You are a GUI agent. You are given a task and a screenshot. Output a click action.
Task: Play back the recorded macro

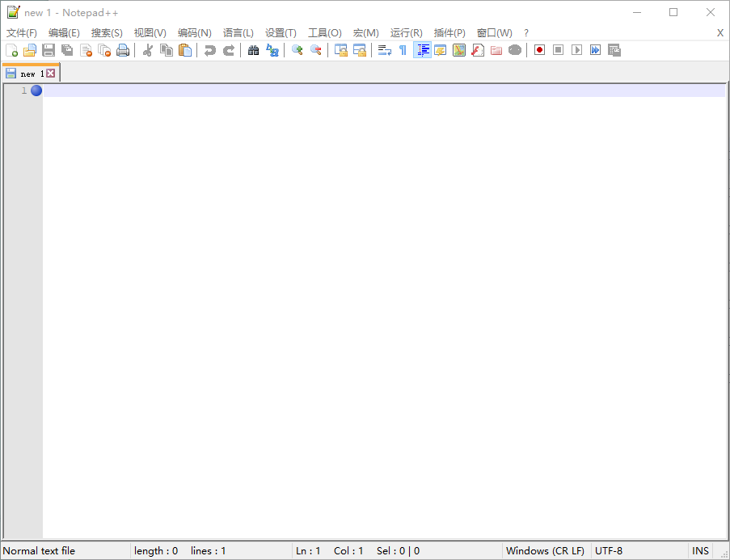click(577, 50)
